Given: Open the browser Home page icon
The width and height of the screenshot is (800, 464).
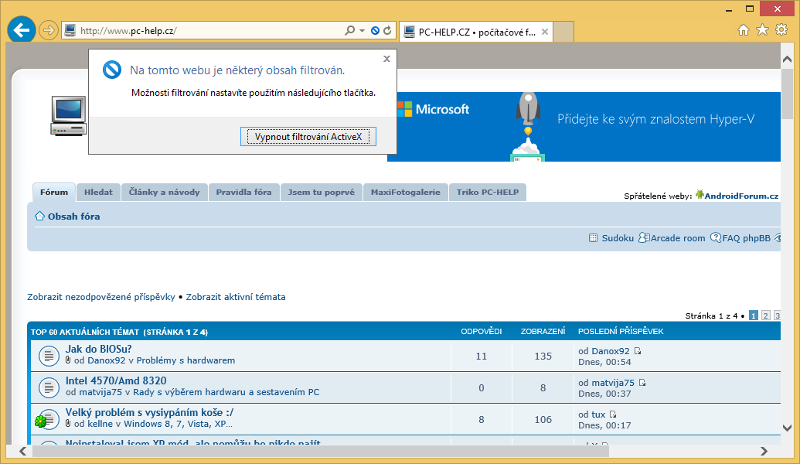Looking at the screenshot, I should click(x=744, y=30).
